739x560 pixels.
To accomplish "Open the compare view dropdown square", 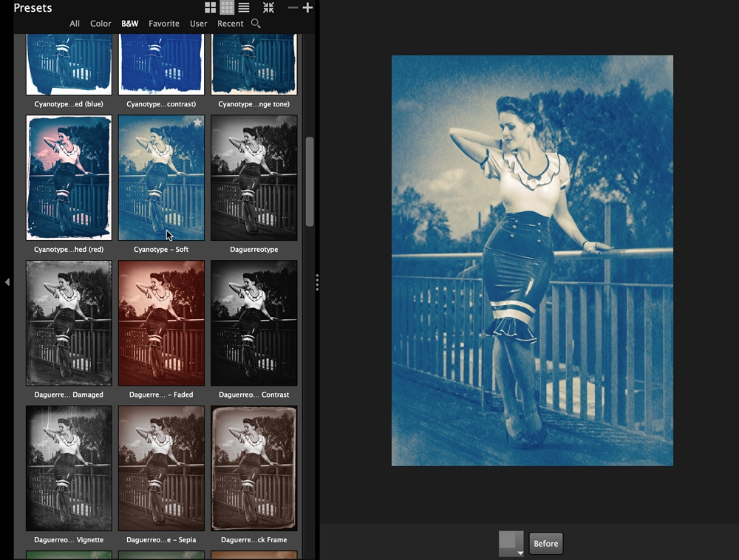I will point(511,544).
